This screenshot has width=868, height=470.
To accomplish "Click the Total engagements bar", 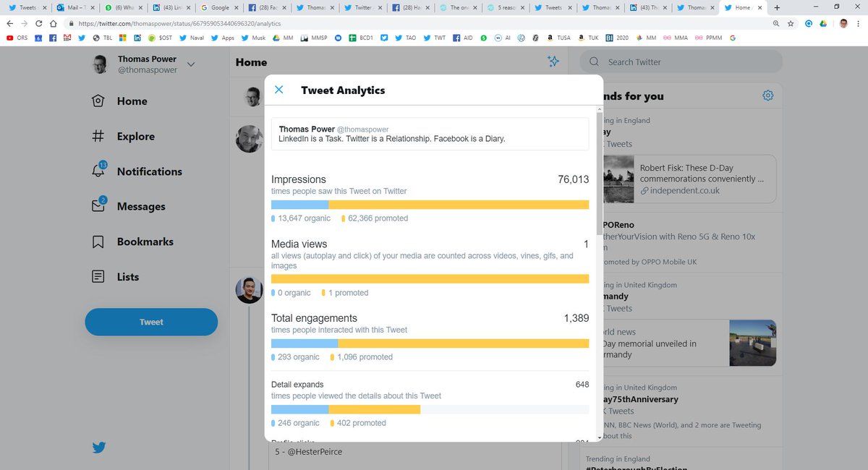I will point(430,343).
